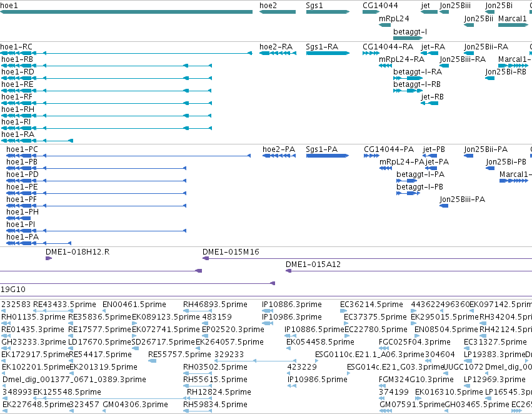Image resolution: width=532 pixels, height=414 pixels.
Task: Select the Jon25Bi-PB protein label
Action: (x=506, y=162)
